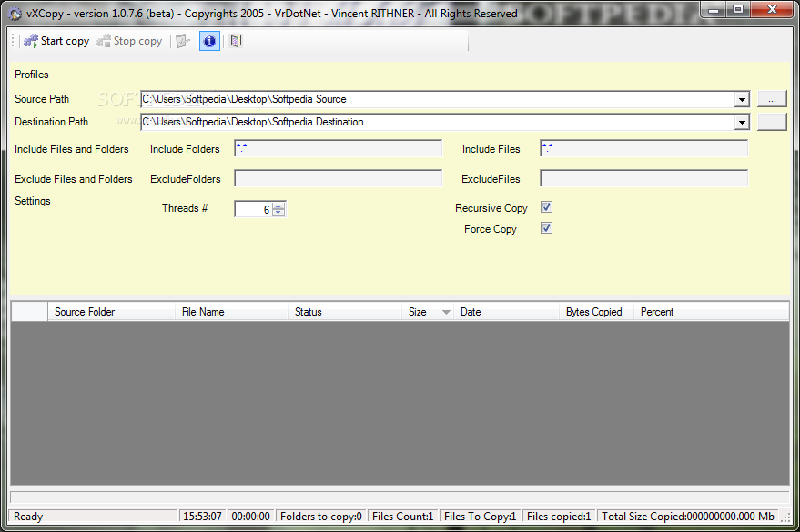Viewport: 800px width, 532px height.
Task: Click the Profiles label
Action: pyautogui.click(x=32, y=75)
